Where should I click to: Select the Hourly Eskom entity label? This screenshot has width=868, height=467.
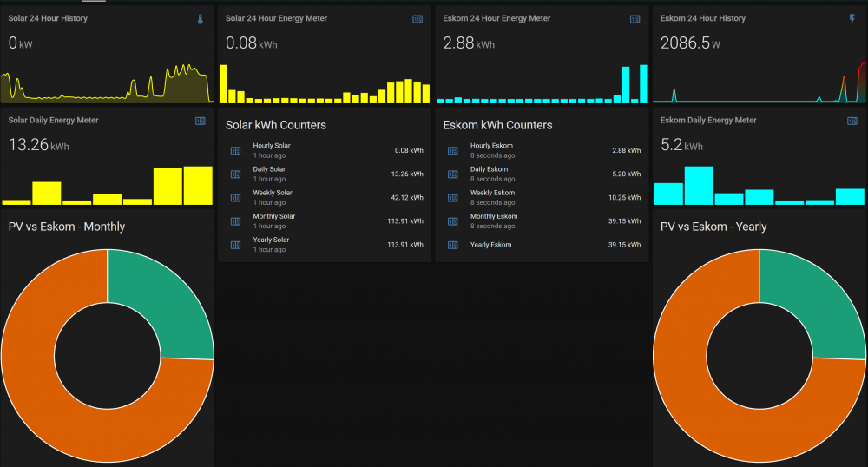[x=491, y=146]
